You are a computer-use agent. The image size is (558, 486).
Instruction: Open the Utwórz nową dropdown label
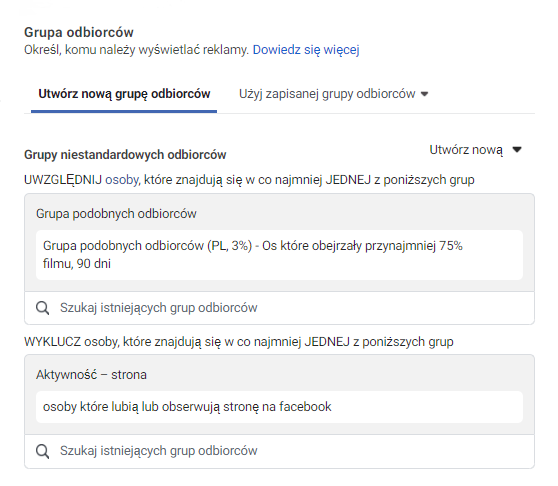pos(466,150)
